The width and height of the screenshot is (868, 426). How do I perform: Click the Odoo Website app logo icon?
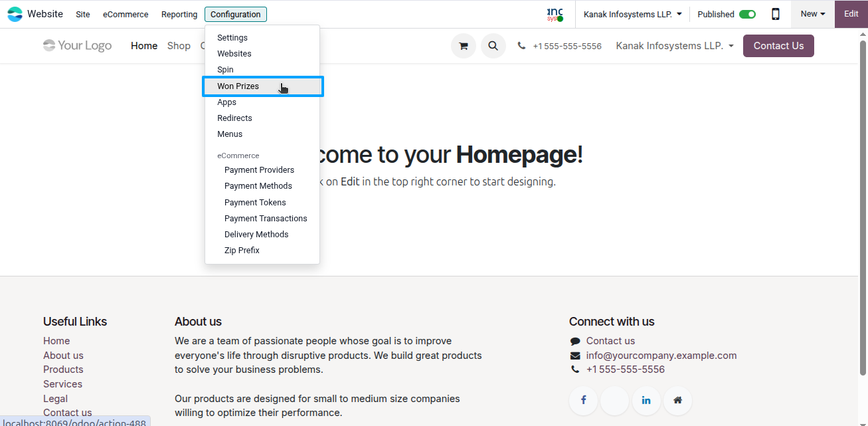pyautogui.click(x=15, y=14)
